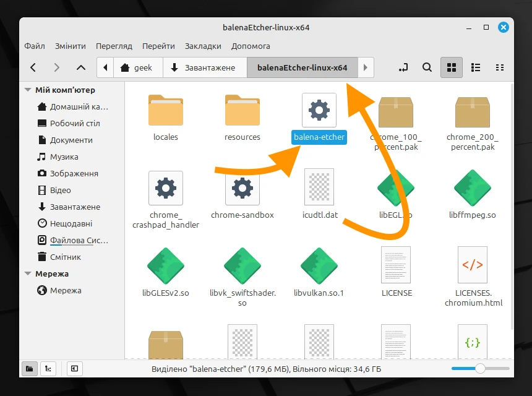Screen dimensions: 532x396
Task: Select the resources folder icon
Action: [x=242, y=110]
